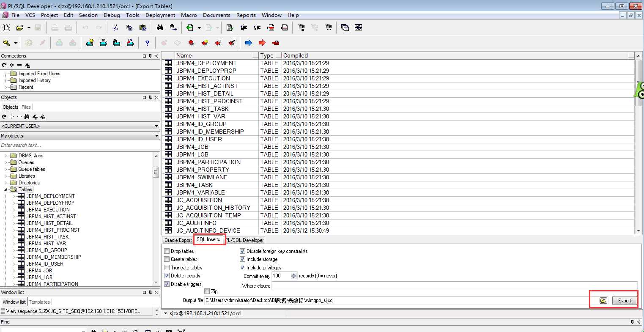
Task: Expand the Recent connections folder
Action: (6, 87)
